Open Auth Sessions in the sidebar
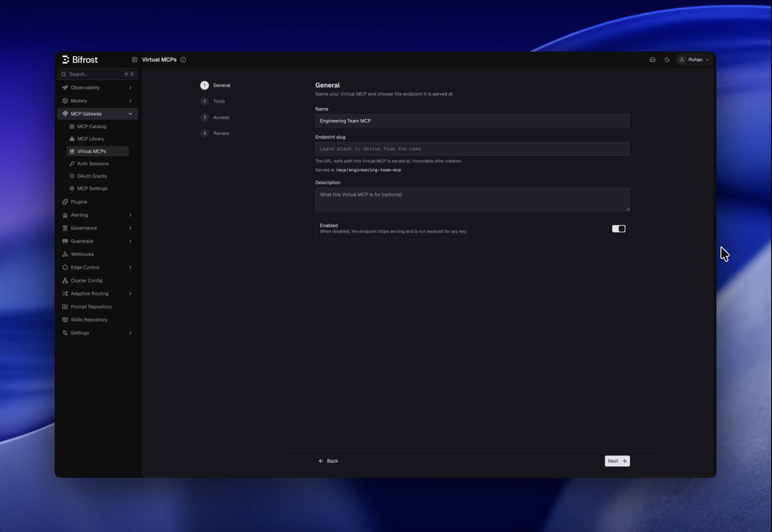Screen dimensions: 772x532 pyautogui.click(x=98, y=164)
